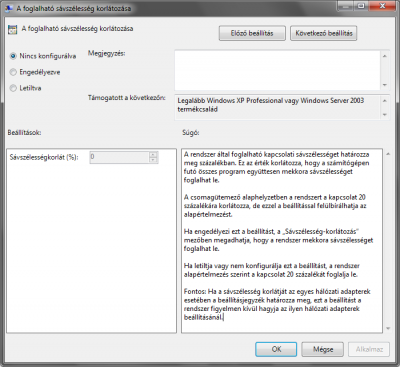Click into the Megjegyzés comment box
The image size is (400, 367).
[277, 70]
